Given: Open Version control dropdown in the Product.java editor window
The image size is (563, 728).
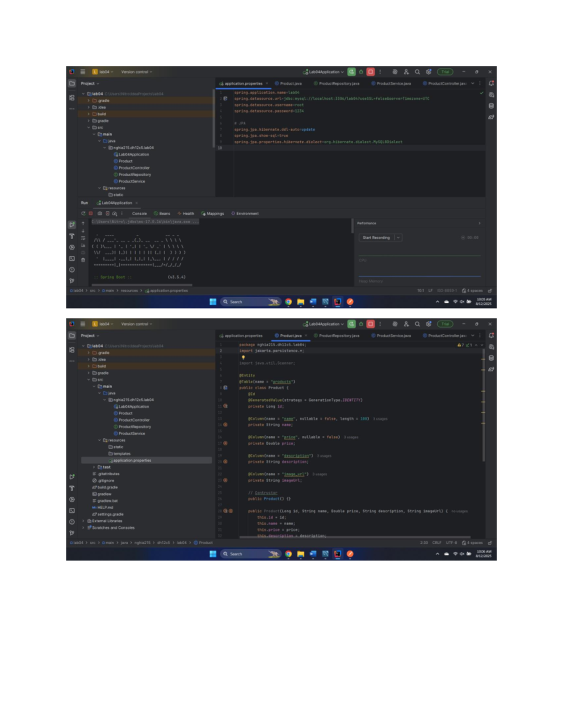Looking at the screenshot, I should pos(137,324).
